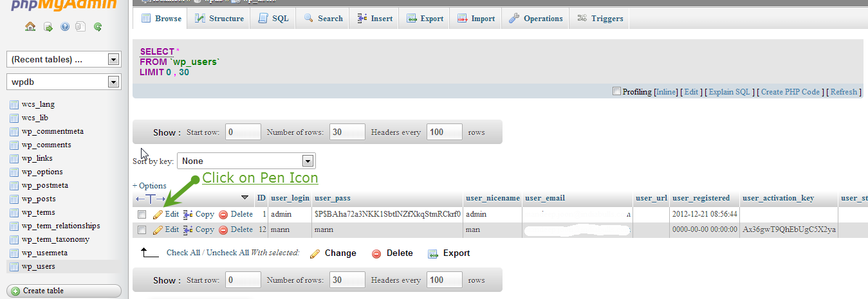Click the upper Show button

tap(167, 132)
